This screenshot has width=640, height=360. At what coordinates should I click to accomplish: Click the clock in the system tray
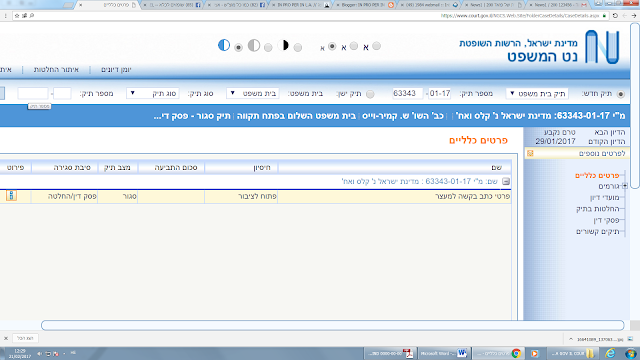pyautogui.click(x=20, y=353)
